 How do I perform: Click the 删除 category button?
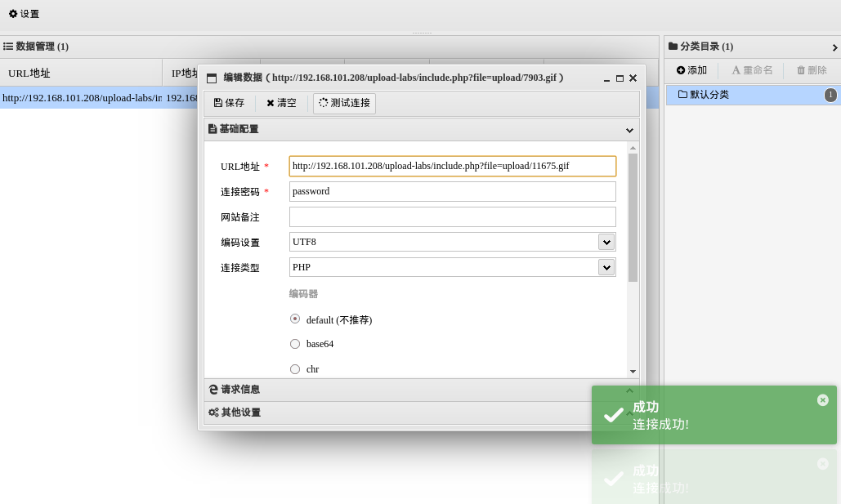(x=812, y=70)
